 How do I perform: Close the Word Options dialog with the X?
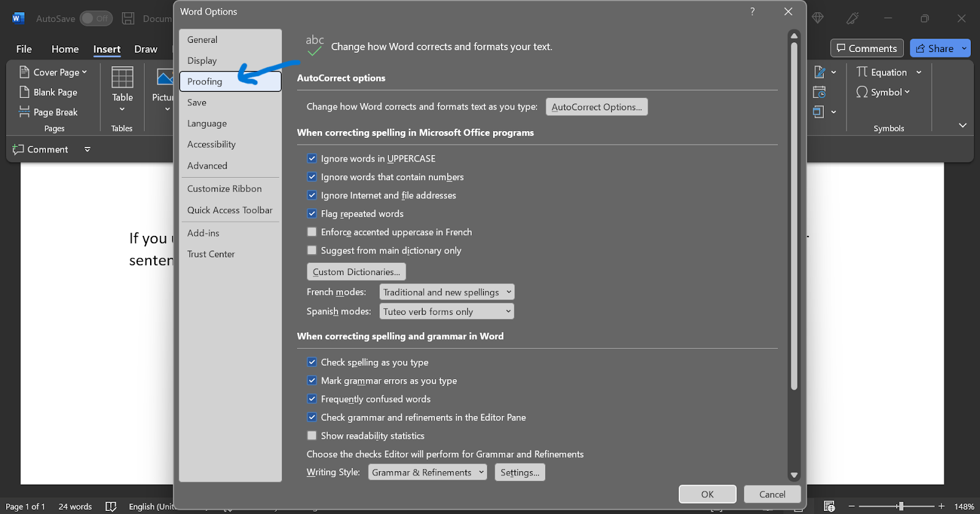788,12
